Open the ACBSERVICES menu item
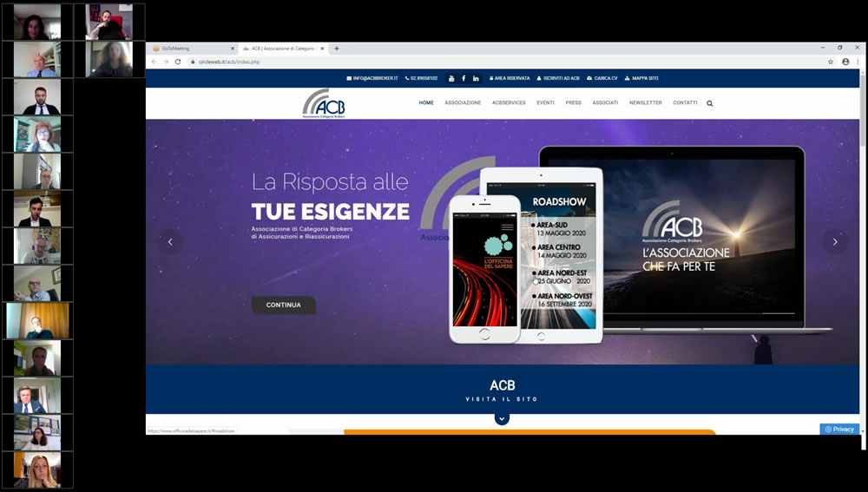This screenshot has height=492, width=868. [509, 103]
